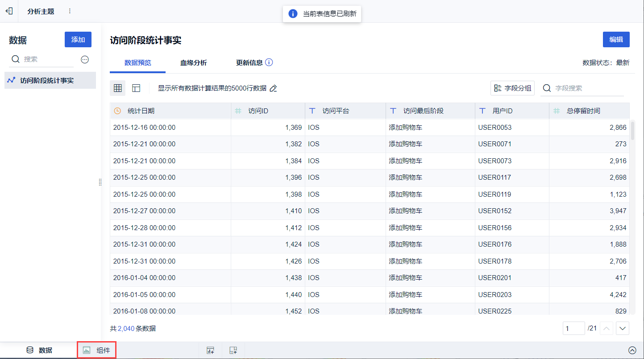The image size is (644, 359).
Task: Select the 数据预览 tab
Action: pos(137,63)
